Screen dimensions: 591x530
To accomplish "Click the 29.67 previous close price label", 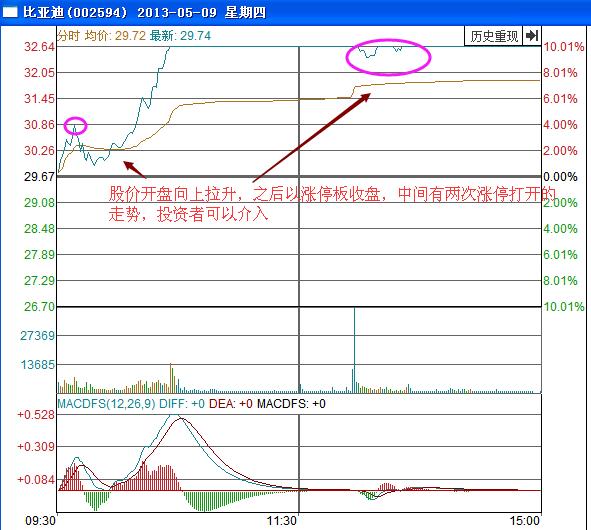I will tap(39, 177).
